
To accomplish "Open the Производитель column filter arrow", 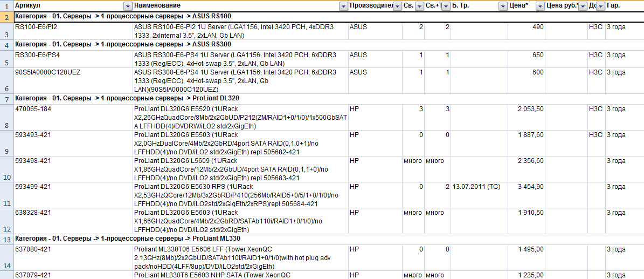I will 397,6.
